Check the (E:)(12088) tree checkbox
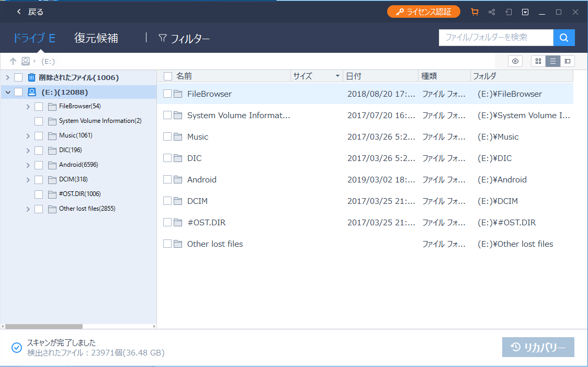 click(18, 92)
